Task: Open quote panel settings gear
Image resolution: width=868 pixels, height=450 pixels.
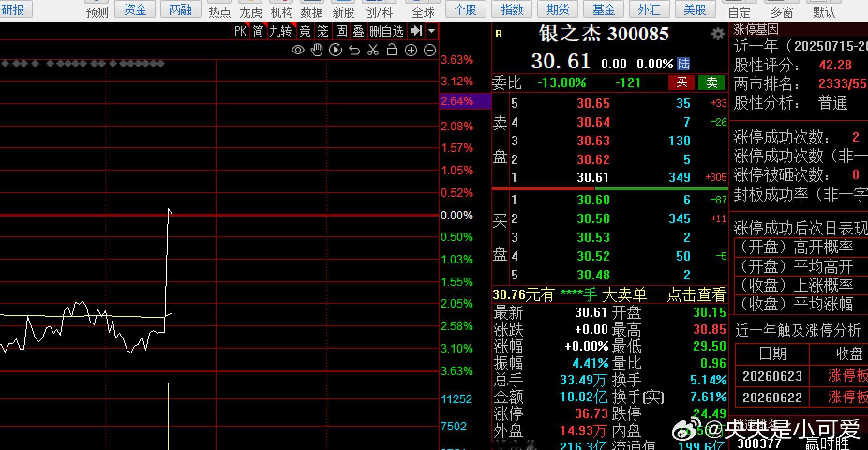Action: click(x=718, y=34)
